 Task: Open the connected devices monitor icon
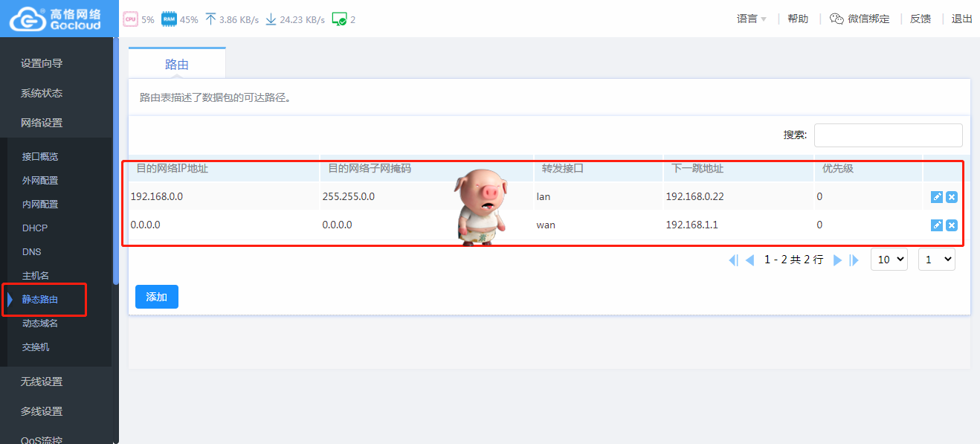coord(340,19)
